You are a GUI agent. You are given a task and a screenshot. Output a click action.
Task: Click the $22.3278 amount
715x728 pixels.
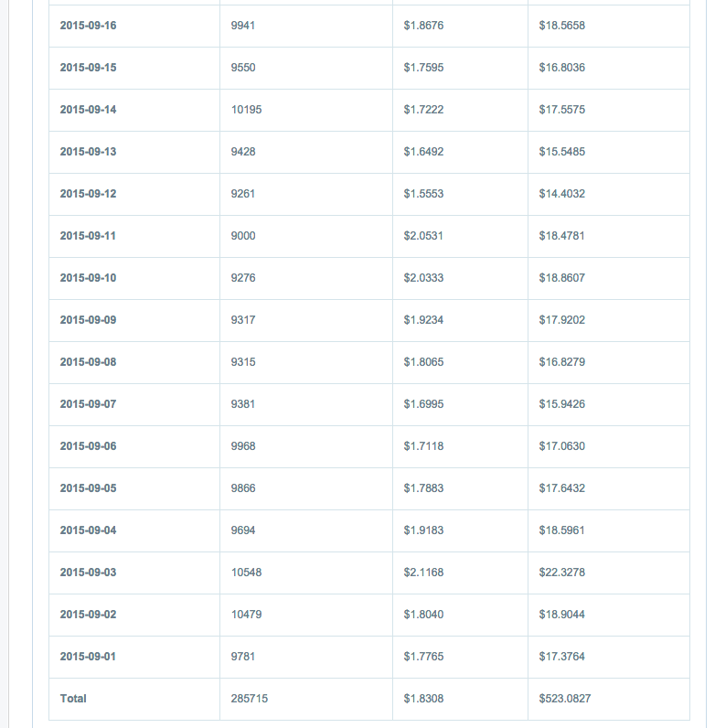tap(562, 573)
